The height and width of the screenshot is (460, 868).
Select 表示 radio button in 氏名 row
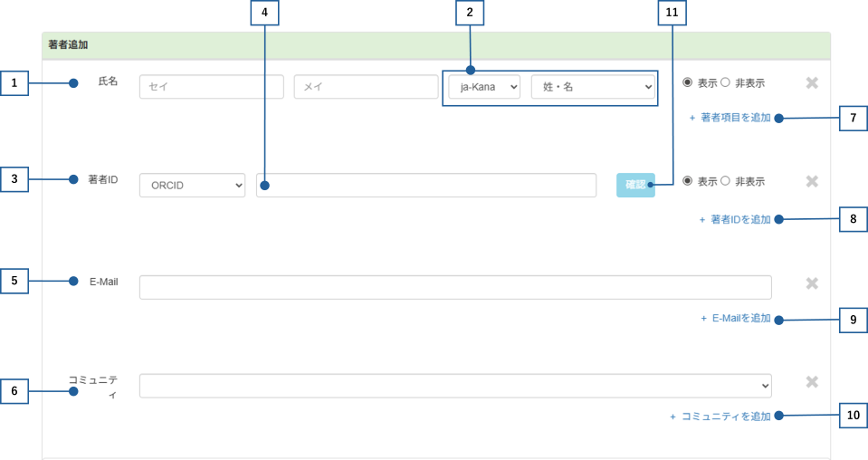(688, 82)
